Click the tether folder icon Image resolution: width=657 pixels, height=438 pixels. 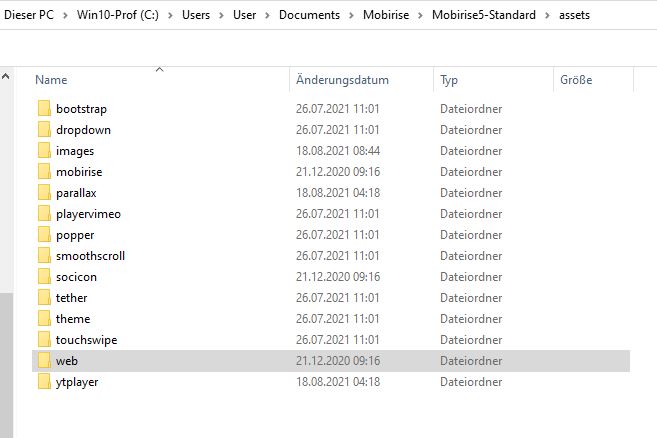tap(44, 297)
